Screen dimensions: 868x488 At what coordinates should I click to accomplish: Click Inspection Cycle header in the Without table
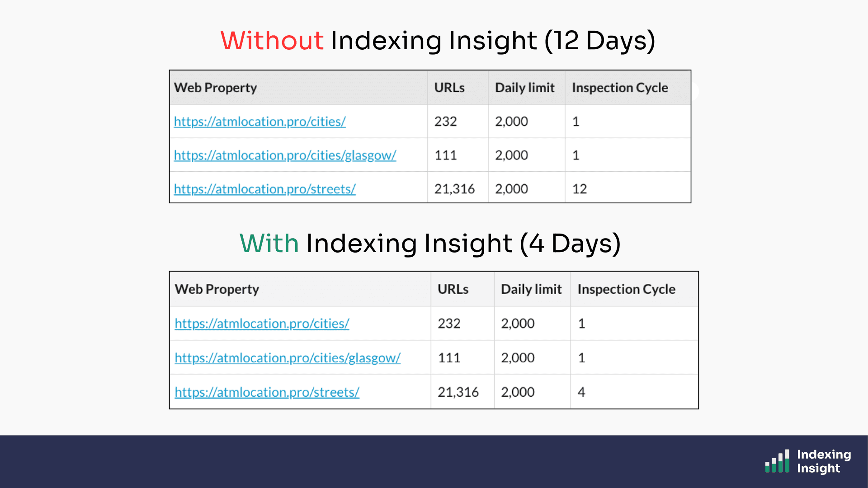point(620,88)
